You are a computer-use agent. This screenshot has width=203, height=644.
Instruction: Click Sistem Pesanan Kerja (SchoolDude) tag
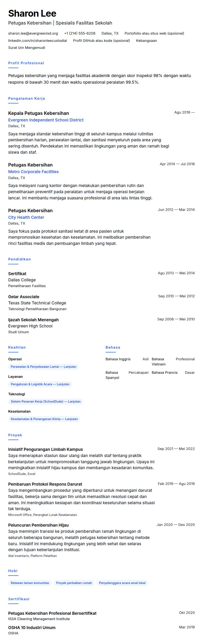click(46, 402)
